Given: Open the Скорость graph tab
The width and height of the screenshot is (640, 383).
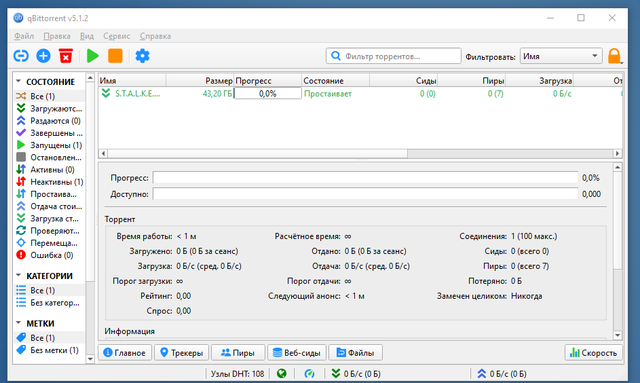Looking at the screenshot, I should click(x=594, y=352).
